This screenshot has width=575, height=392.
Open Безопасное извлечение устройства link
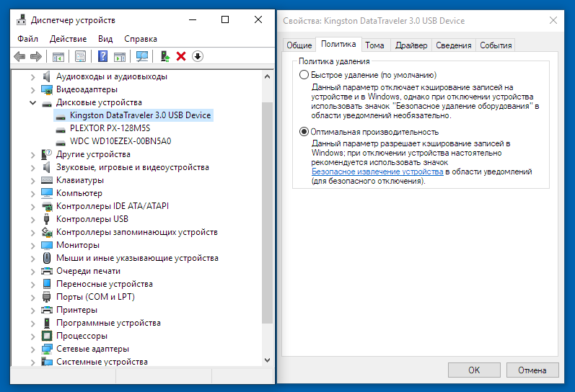pyautogui.click(x=377, y=171)
